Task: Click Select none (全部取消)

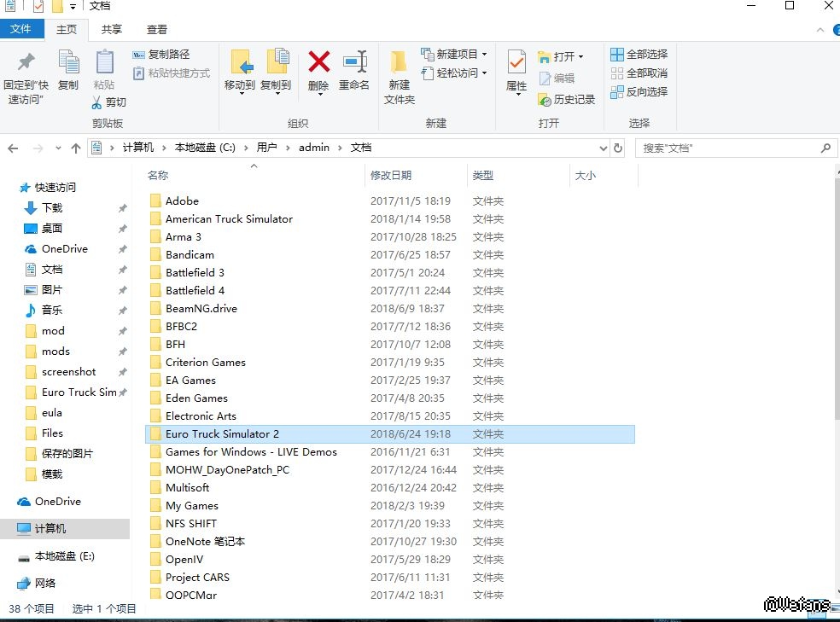Action: [x=639, y=73]
